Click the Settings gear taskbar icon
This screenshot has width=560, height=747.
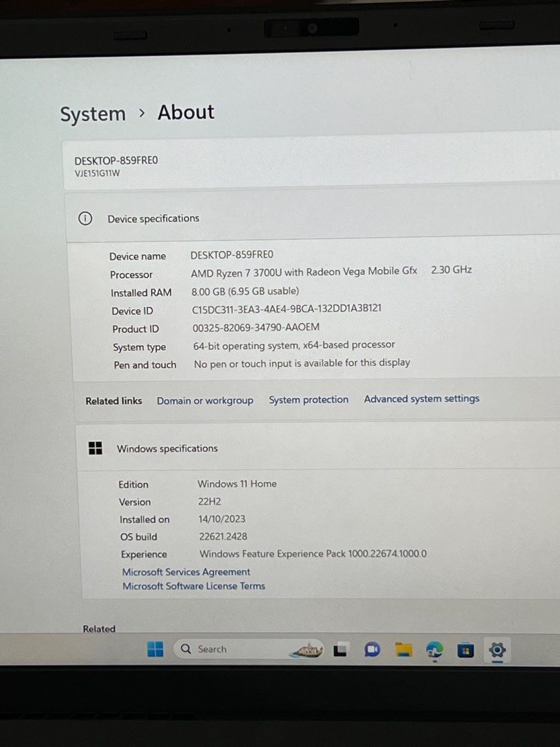coord(496,649)
